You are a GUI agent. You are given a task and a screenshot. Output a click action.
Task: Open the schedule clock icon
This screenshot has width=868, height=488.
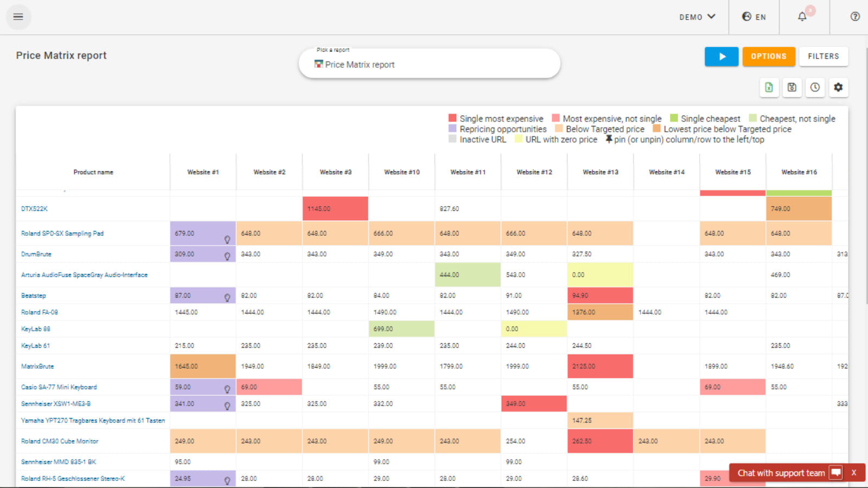click(815, 87)
